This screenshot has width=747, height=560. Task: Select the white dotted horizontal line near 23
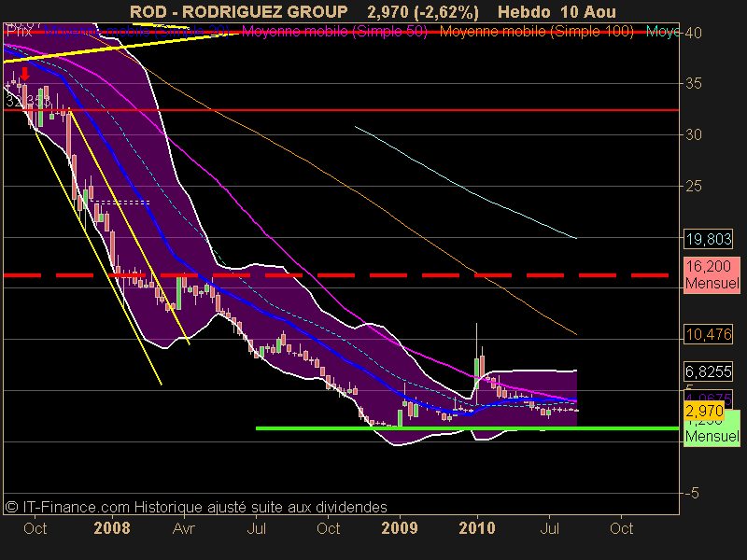tap(122, 203)
